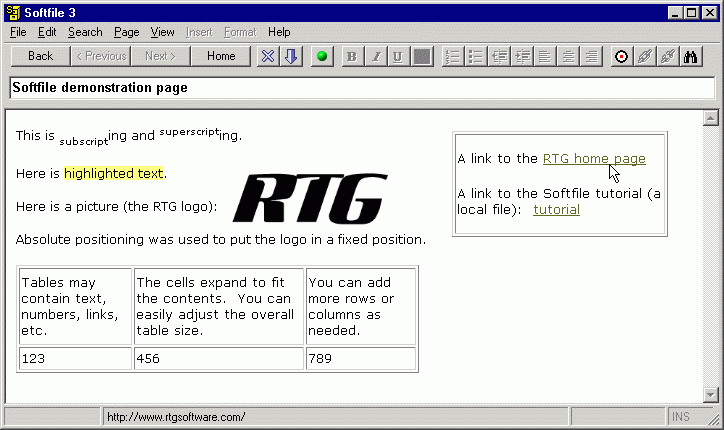Click the 'Absolute positioning was used' sentence
The height and width of the screenshot is (430, 724).
(221, 240)
